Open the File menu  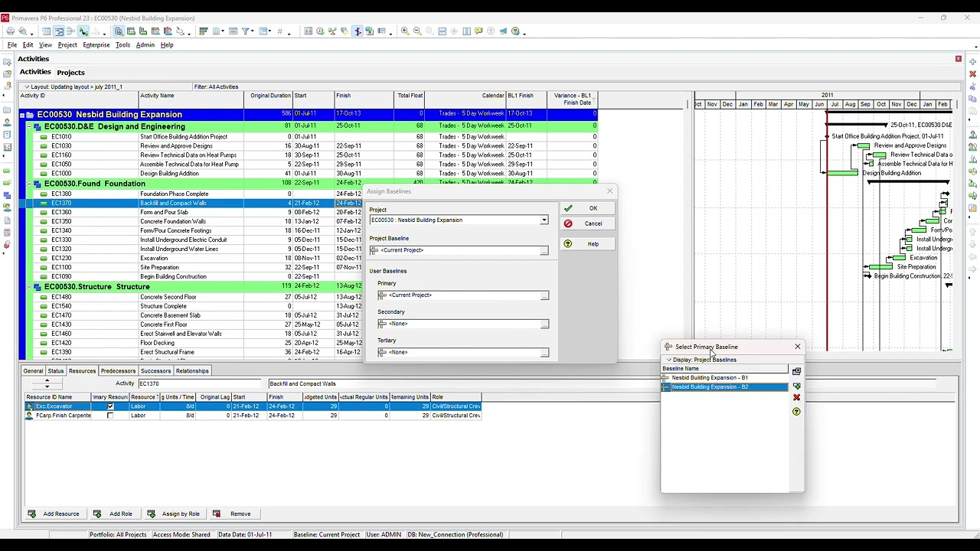[x=12, y=45]
